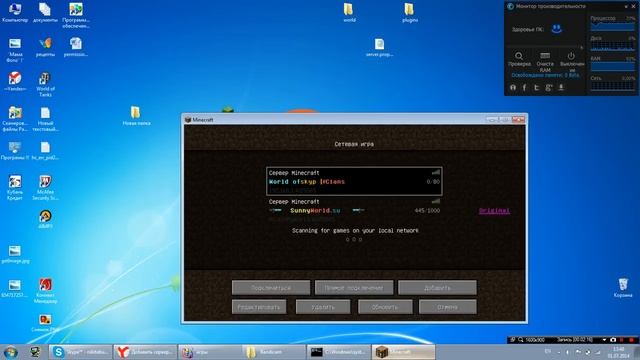Viewport: 640px width, 360px height.
Task: Click the camera icon in Bandicam recording bar
Action: point(613,340)
